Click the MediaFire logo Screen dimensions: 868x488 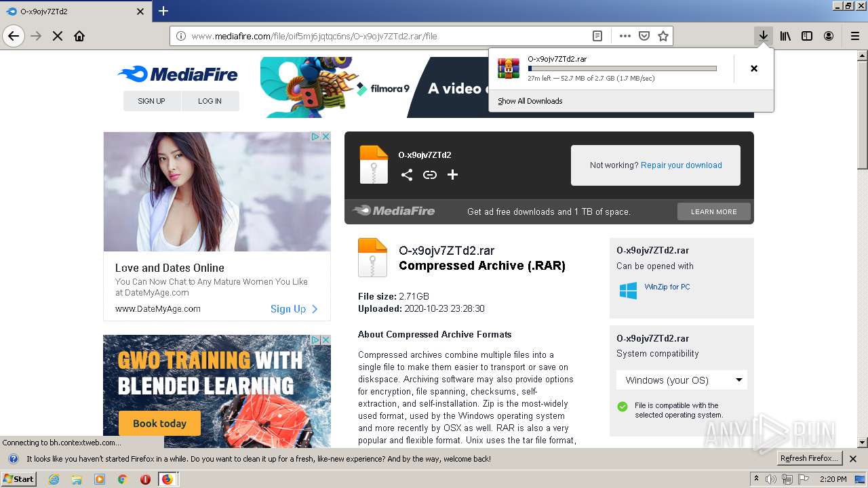coord(177,74)
